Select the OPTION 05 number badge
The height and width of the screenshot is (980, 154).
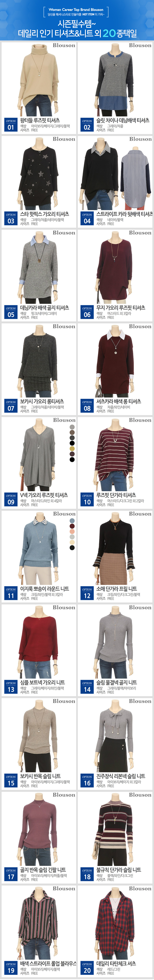click(11, 312)
